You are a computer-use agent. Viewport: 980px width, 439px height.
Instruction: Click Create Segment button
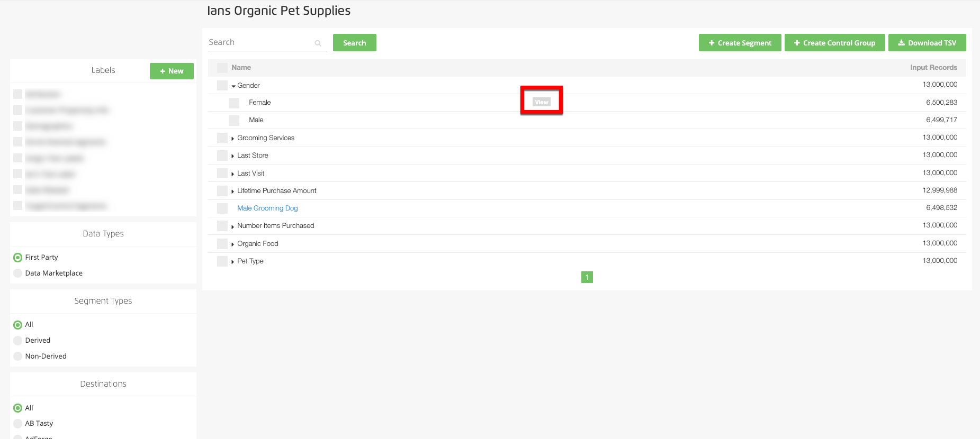tap(740, 43)
